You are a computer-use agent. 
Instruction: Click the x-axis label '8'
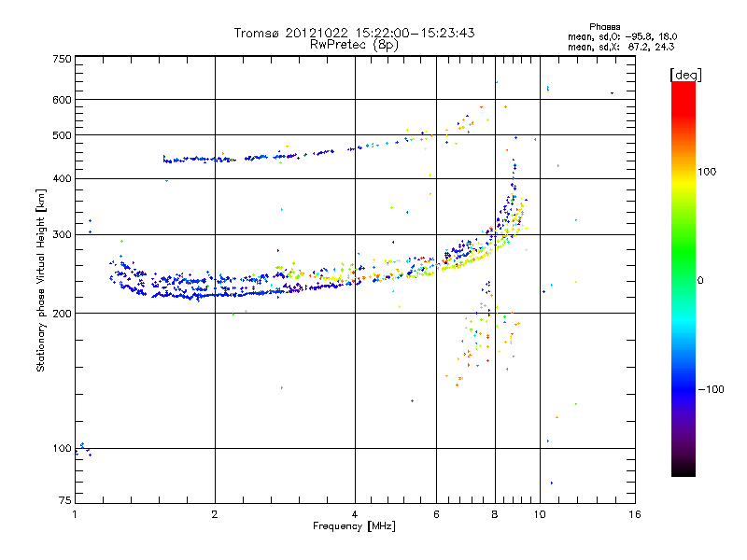click(495, 514)
